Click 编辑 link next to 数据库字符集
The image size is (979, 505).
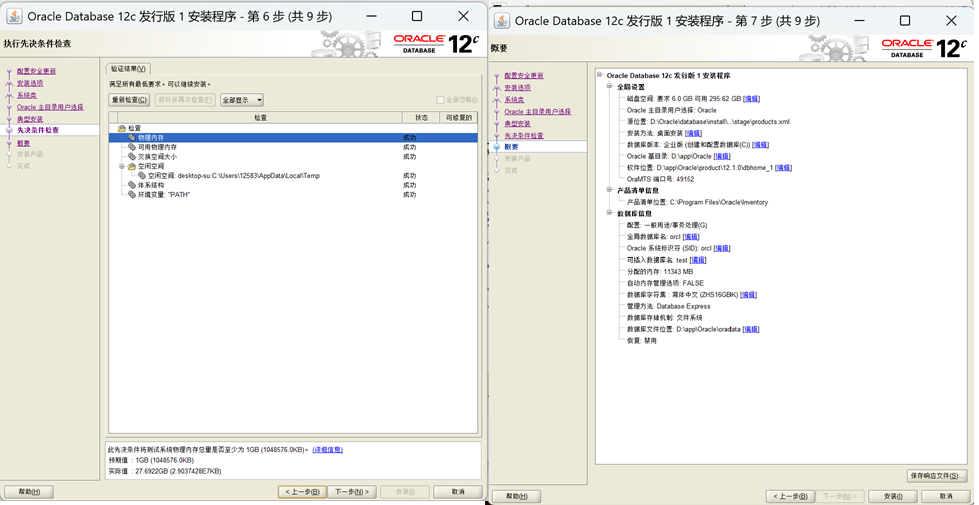(x=749, y=295)
